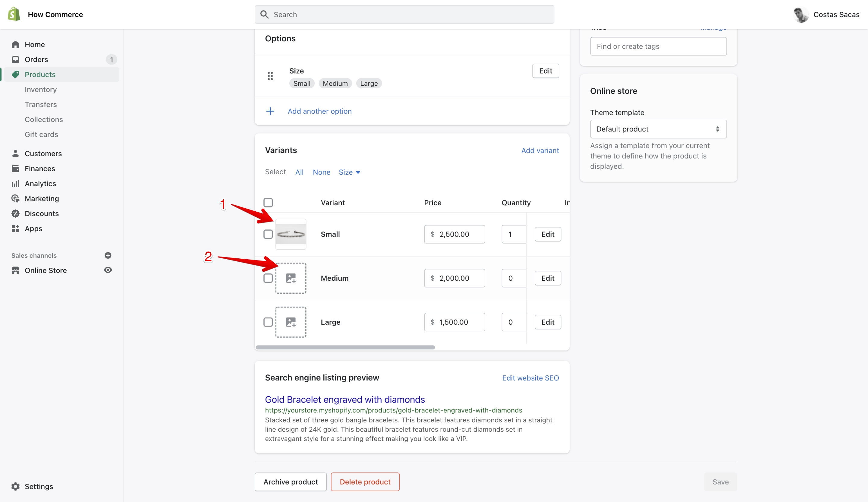Add image to Medium variant
Screen dimensions: 868x502
[291, 278]
